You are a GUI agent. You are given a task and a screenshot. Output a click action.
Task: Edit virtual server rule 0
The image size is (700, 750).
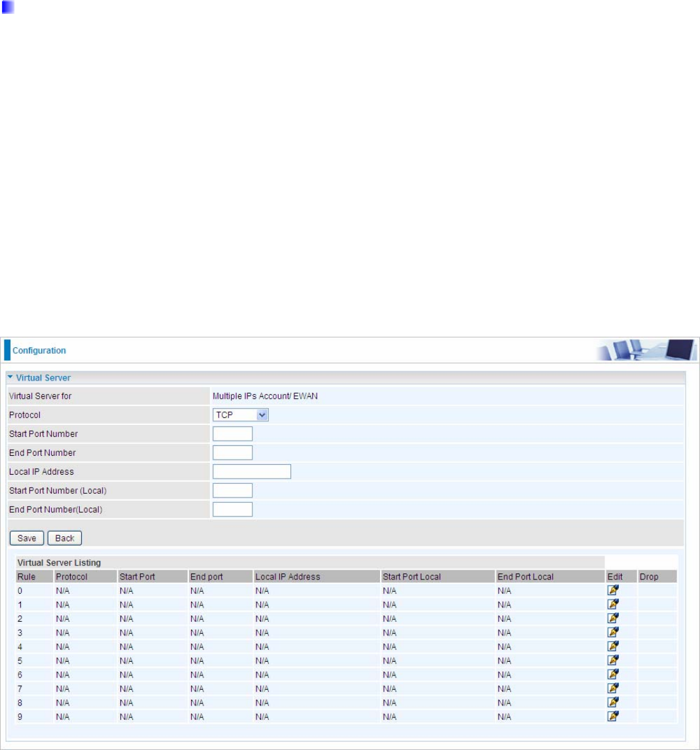613,590
